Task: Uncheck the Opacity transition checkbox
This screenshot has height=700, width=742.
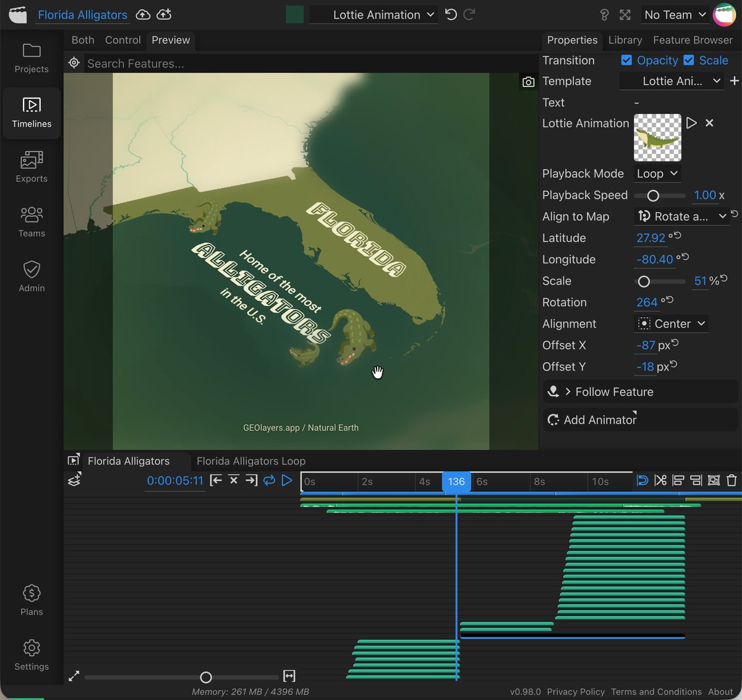Action: click(x=626, y=60)
